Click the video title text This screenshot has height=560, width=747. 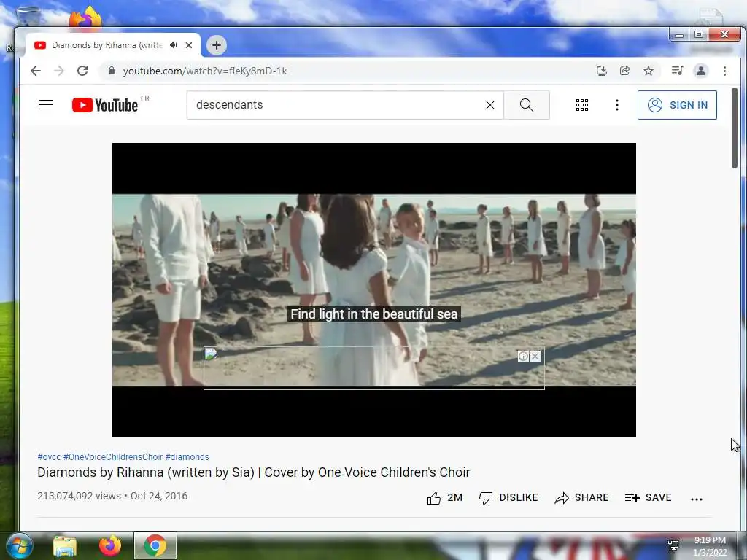[253, 472]
